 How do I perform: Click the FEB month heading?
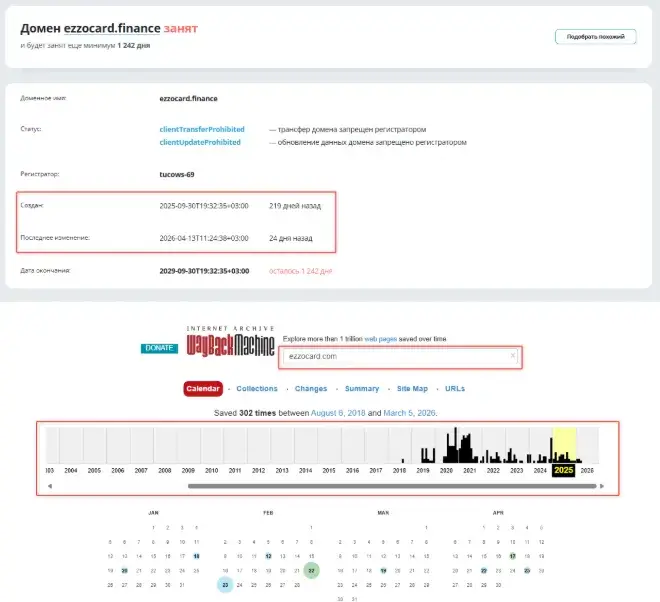click(x=268, y=513)
